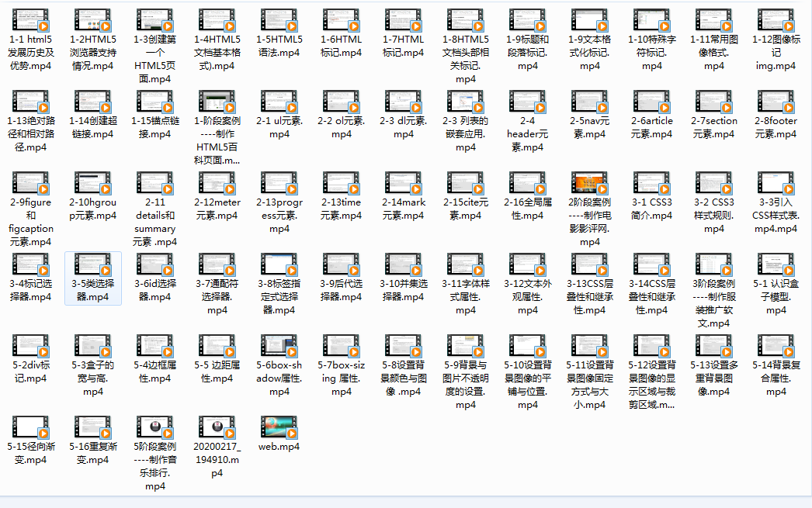
Task: Open the 2-1 ul元素.mp4 video icon
Action: pyautogui.click(x=279, y=102)
